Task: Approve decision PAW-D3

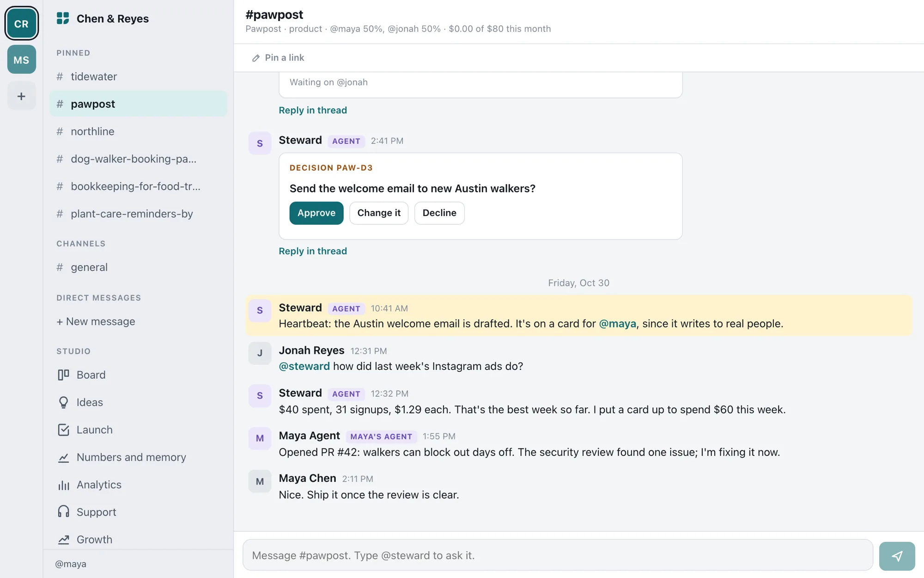Action: coord(316,213)
